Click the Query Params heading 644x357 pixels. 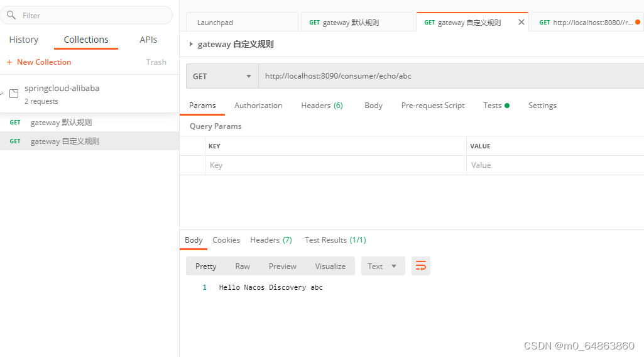tap(216, 126)
